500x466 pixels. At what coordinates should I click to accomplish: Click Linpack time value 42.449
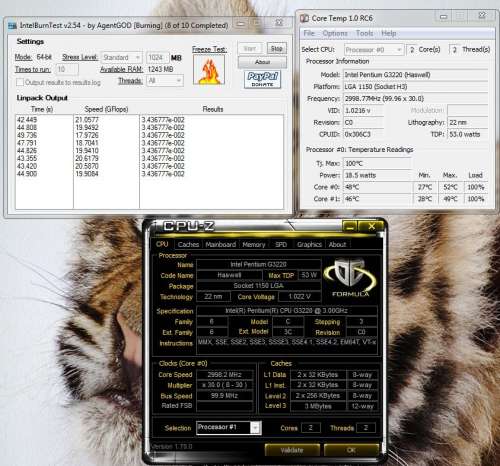[27, 120]
